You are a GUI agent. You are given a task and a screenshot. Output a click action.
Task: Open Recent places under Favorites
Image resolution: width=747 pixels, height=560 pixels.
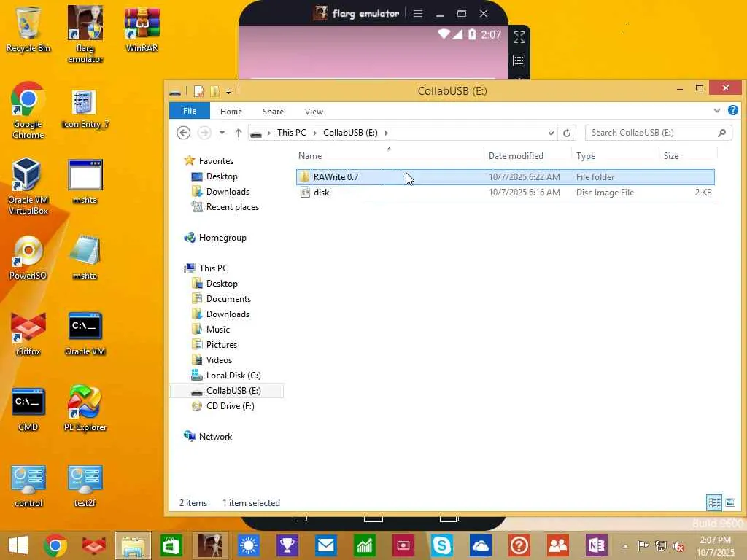[x=226, y=206]
